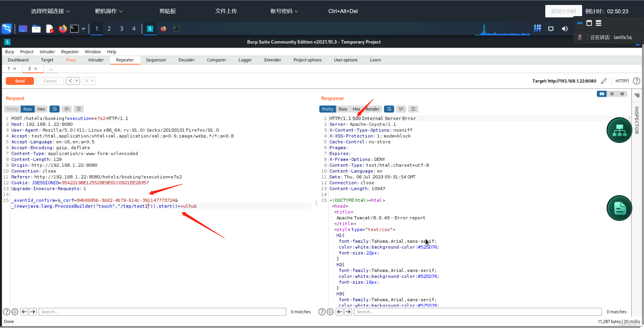
Task: Switch to the Proxy tab
Action: [x=71, y=60]
